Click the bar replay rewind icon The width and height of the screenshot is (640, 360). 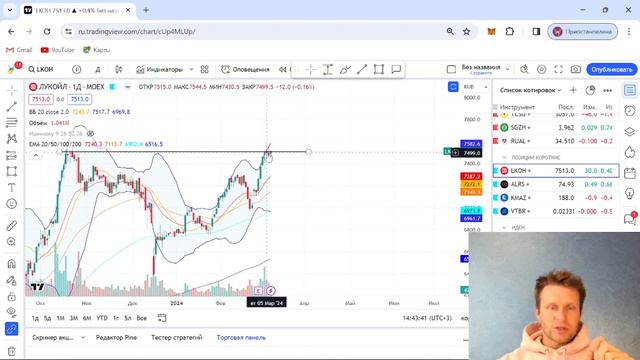(282, 69)
